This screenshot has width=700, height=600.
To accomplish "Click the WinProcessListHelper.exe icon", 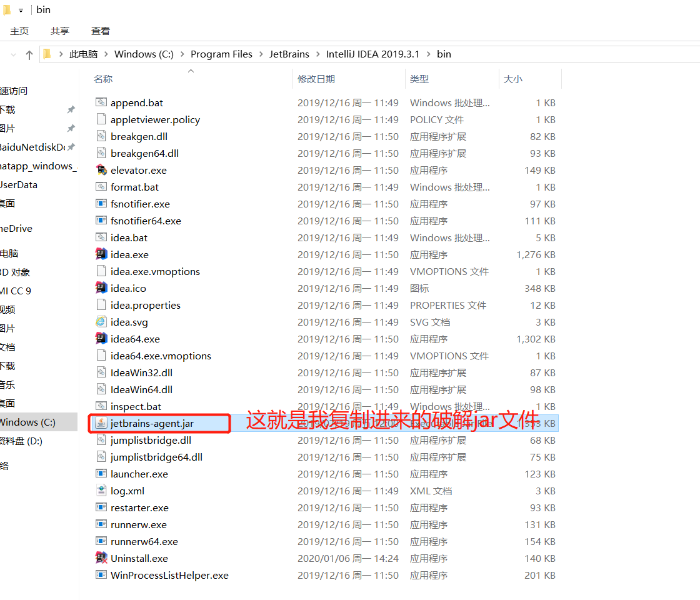I will (x=101, y=574).
